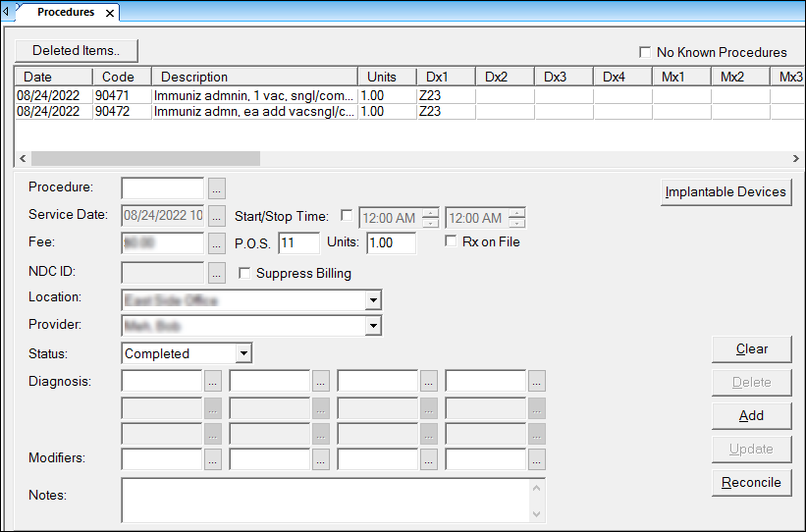Click the Clear button
Screen dimensions: 806x532
751,349
